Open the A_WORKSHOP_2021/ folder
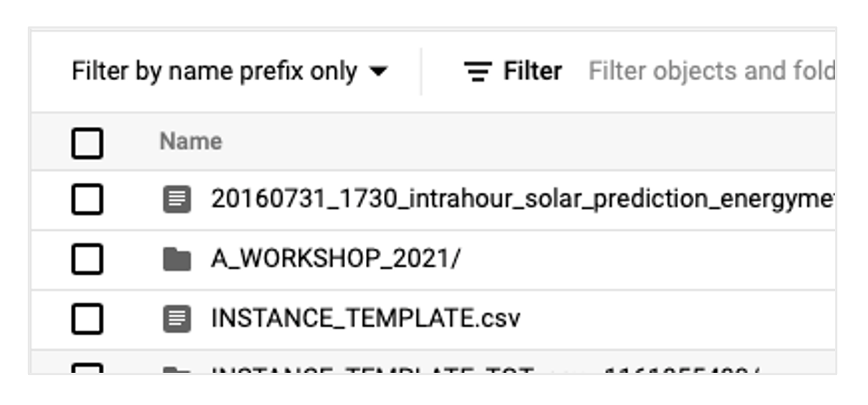 click(x=336, y=259)
